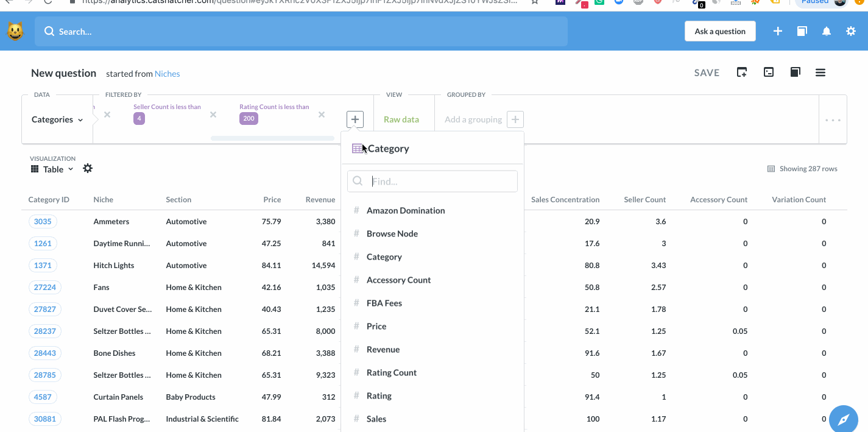Click the compass navigation floating button

coord(844,420)
